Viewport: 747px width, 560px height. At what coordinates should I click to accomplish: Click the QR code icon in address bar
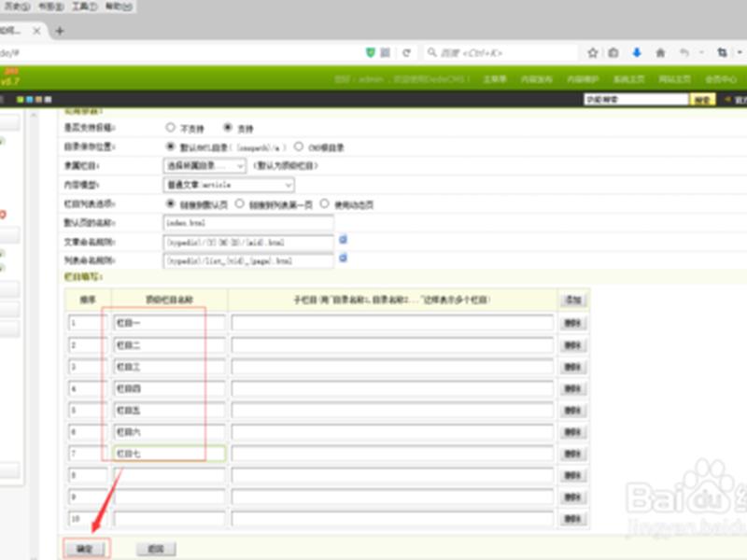point(386,52)
